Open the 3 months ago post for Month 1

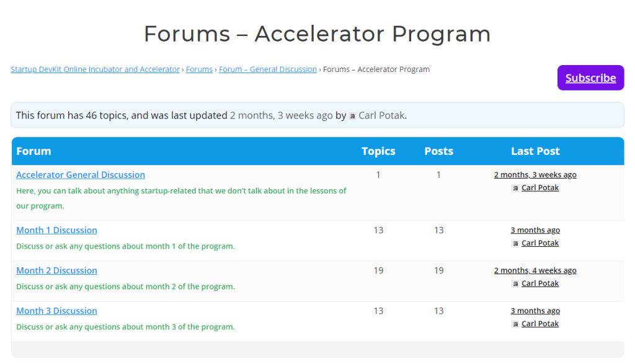(535, 229)
